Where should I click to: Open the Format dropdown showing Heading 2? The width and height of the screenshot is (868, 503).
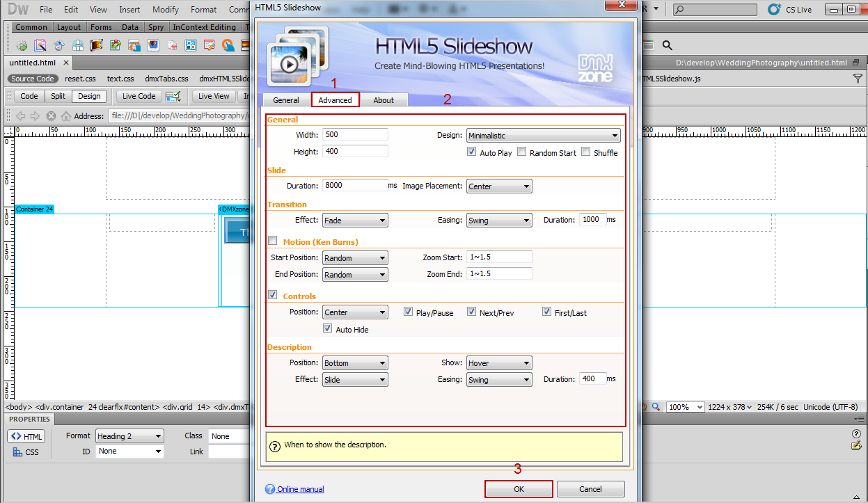129,436
